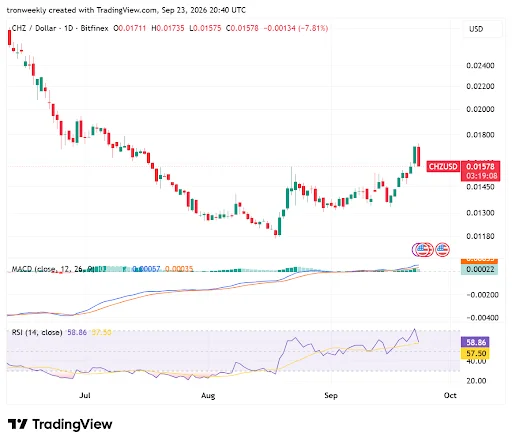Select the 'CHZ / Dollar · 1D · Bitfinex' symbol title
The image size is (512, 444).
60,28
